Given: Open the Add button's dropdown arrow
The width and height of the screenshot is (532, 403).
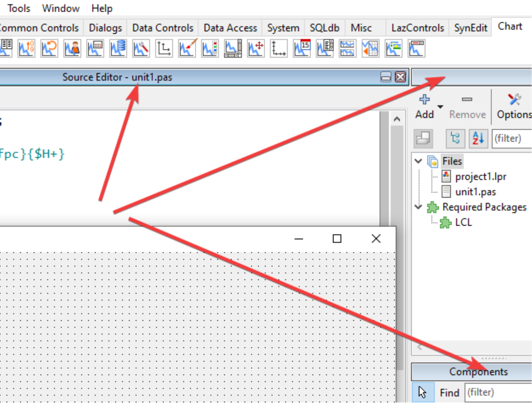Looking at the screenshot, I should (x=440, y=107).
